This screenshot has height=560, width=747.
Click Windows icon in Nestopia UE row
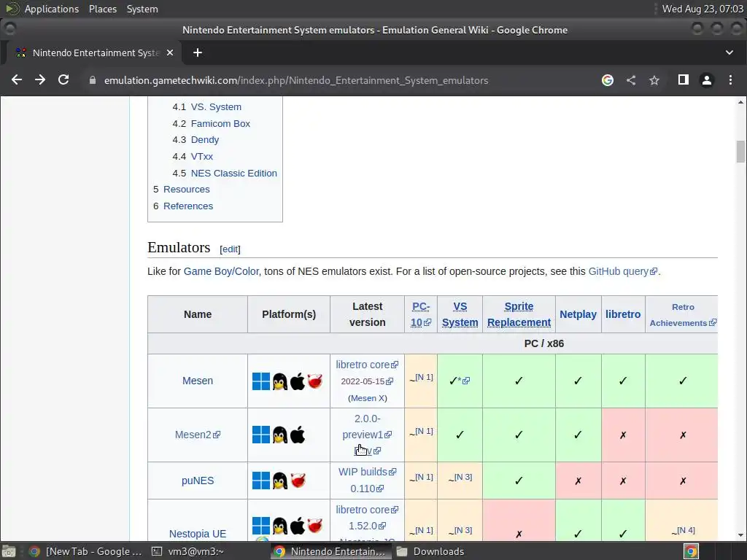click(261, 526)
